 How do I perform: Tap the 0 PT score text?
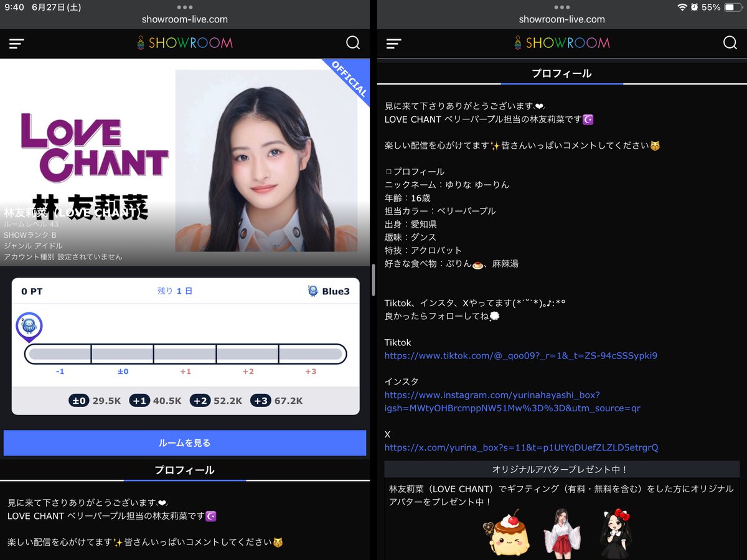pyautogui.click(x=32, y=291)
